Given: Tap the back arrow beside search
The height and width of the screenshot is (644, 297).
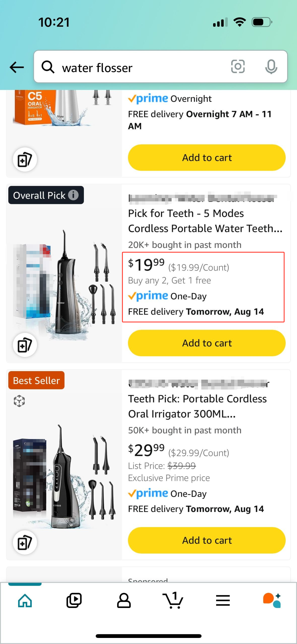Looking at the screenshot, I should 17,67.
